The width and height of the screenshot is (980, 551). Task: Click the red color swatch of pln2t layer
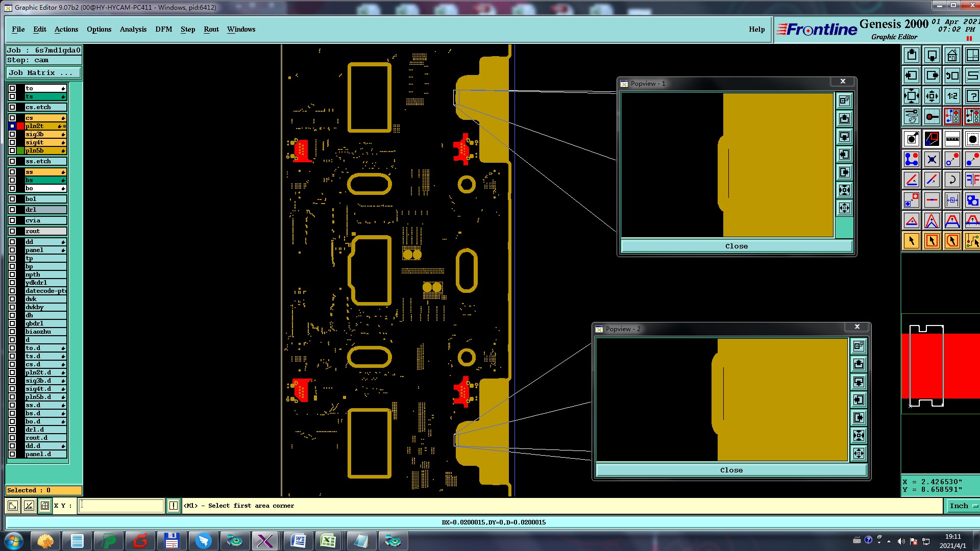tap(20, 126)
